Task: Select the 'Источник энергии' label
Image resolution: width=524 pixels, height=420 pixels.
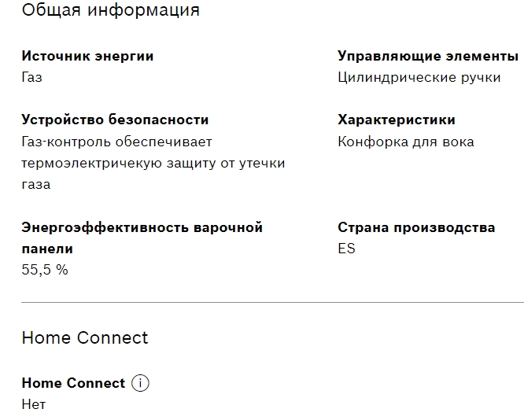Action: pyautogui.click(x=87, y=56)
